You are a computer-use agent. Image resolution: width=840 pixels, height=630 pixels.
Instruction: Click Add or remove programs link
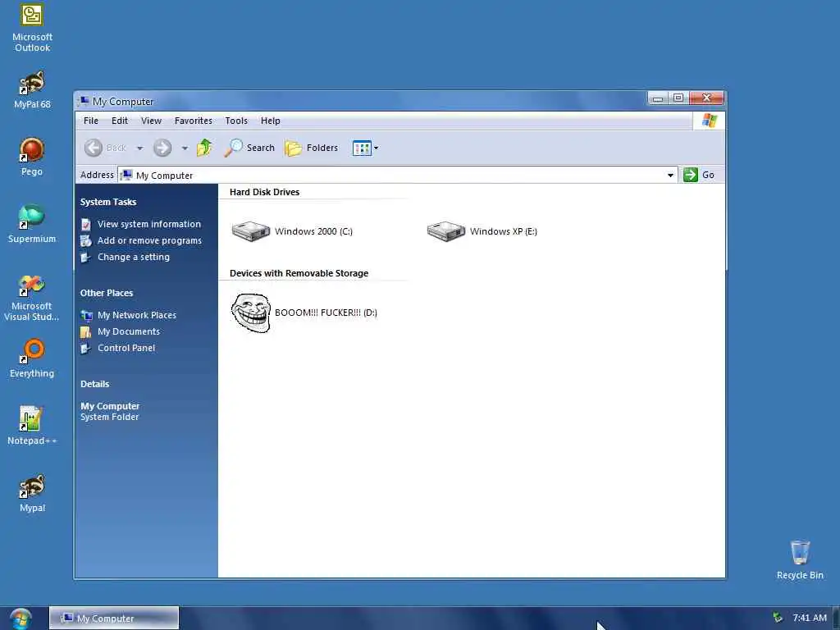[141, 240]
